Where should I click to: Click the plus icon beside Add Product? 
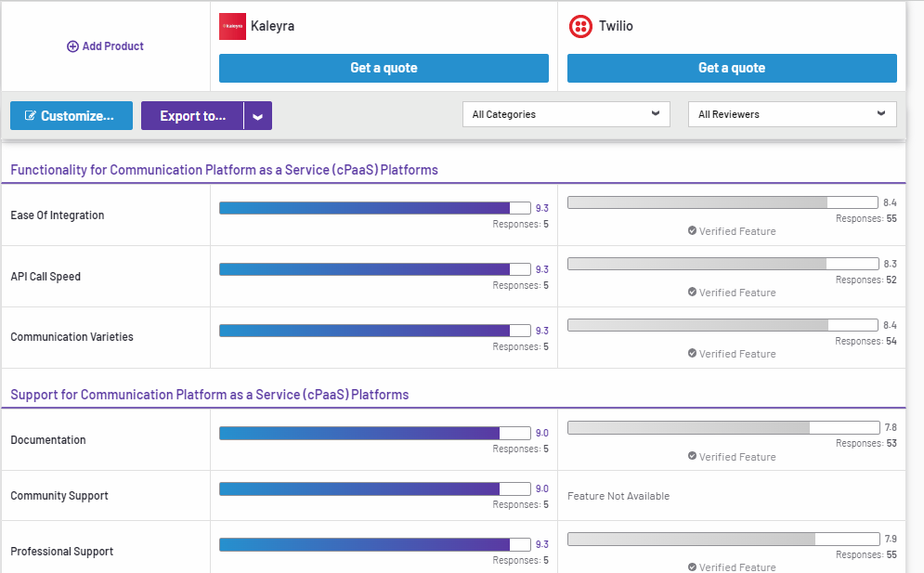pos(72,46)
